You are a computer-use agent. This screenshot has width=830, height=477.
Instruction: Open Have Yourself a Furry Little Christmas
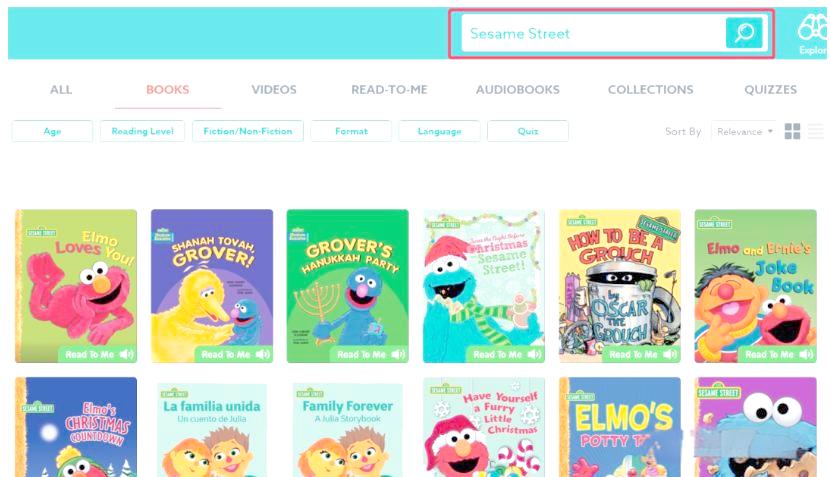point(484,427)
